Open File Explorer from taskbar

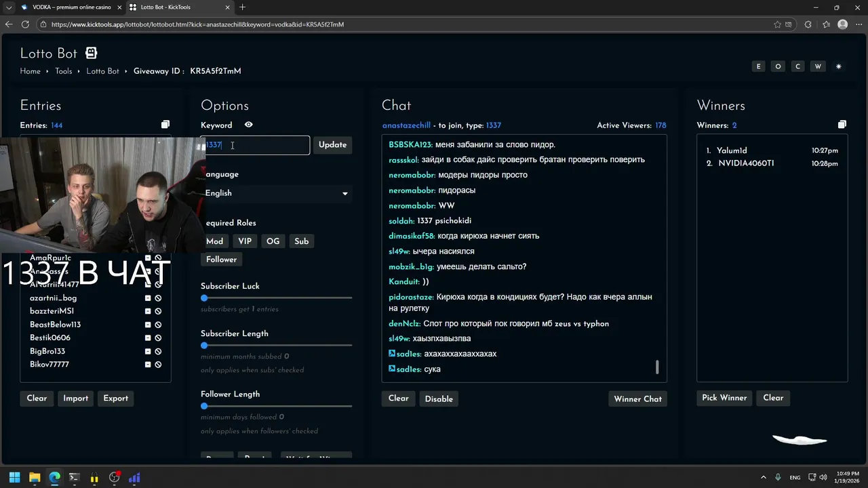click(35, 478)
